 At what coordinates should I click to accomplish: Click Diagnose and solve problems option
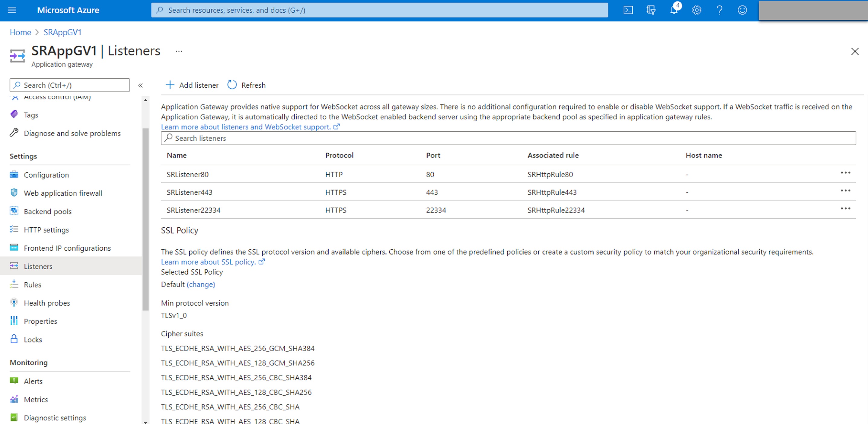click(71, 133)
